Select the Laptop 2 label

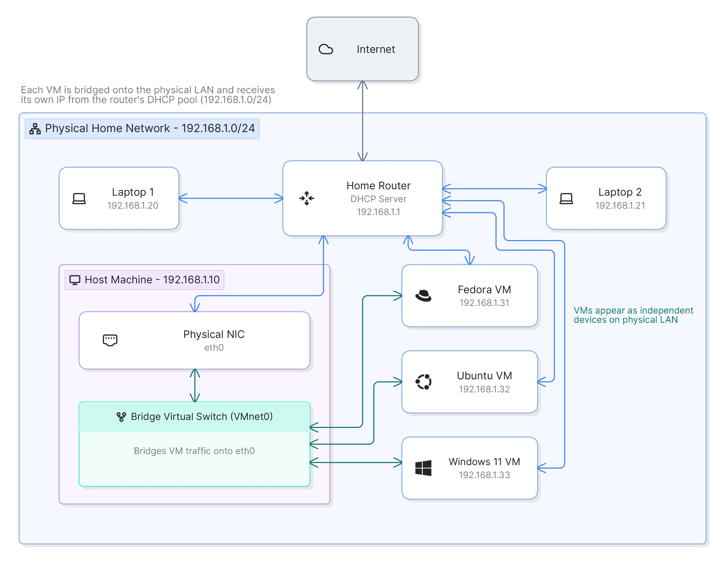[x=620, y=192]
